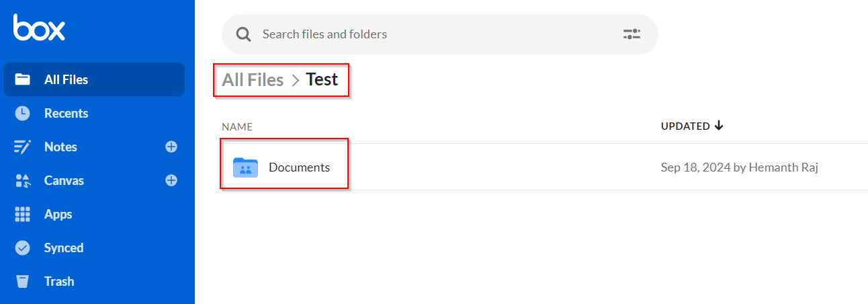Click the All Files folder icon in sidebar
This screenshot has height=304, width=868.
click(23, 79)
